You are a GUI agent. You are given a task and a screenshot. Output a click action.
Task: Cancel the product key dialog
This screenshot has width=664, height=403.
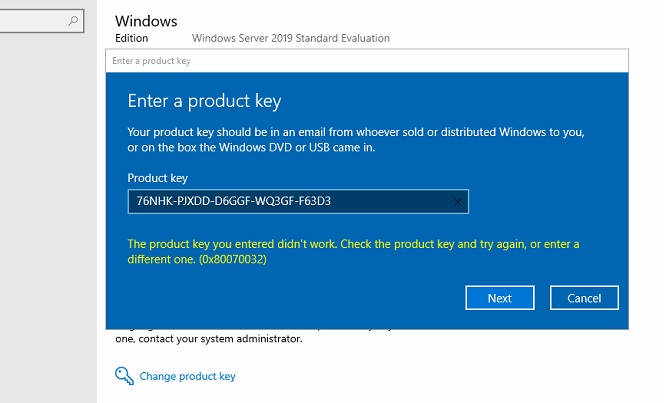584,298
